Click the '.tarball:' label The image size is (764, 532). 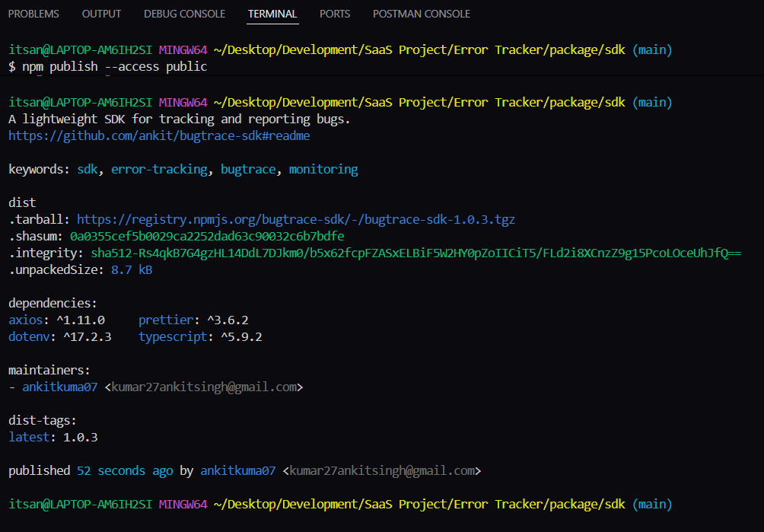pos(39,220)
